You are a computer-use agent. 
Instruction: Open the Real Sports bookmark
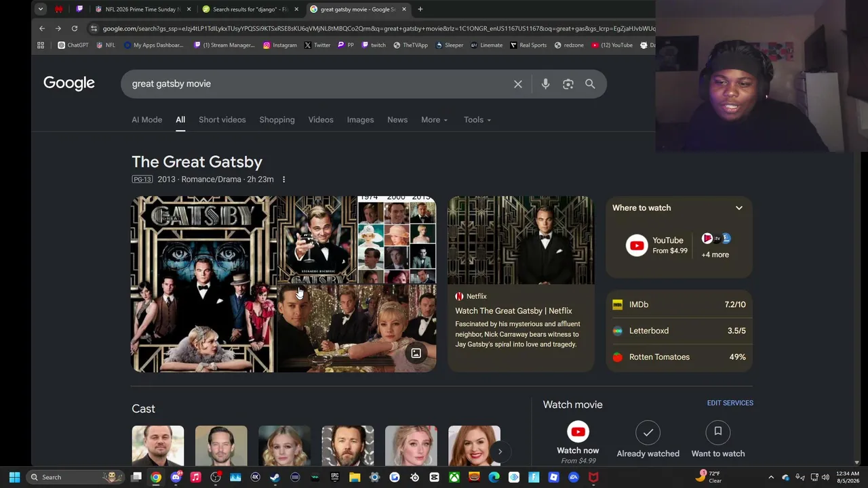click(x=528, y=45)
